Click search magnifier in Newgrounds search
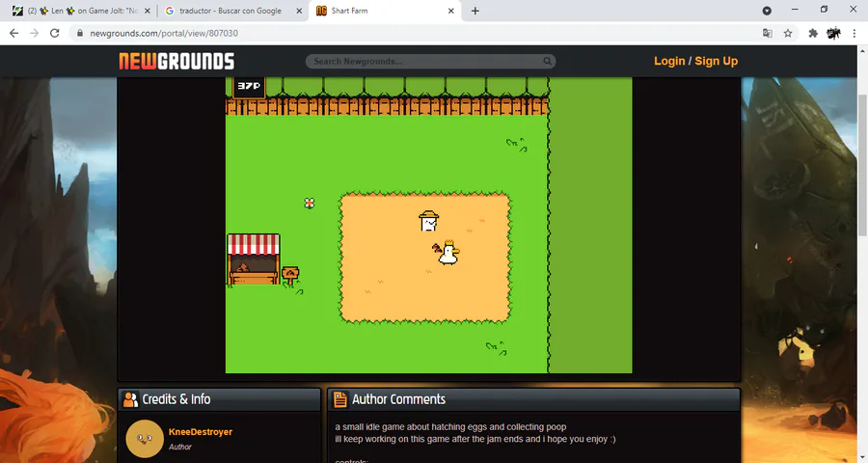Screen dimensions: 868x463 click(547, 61)
